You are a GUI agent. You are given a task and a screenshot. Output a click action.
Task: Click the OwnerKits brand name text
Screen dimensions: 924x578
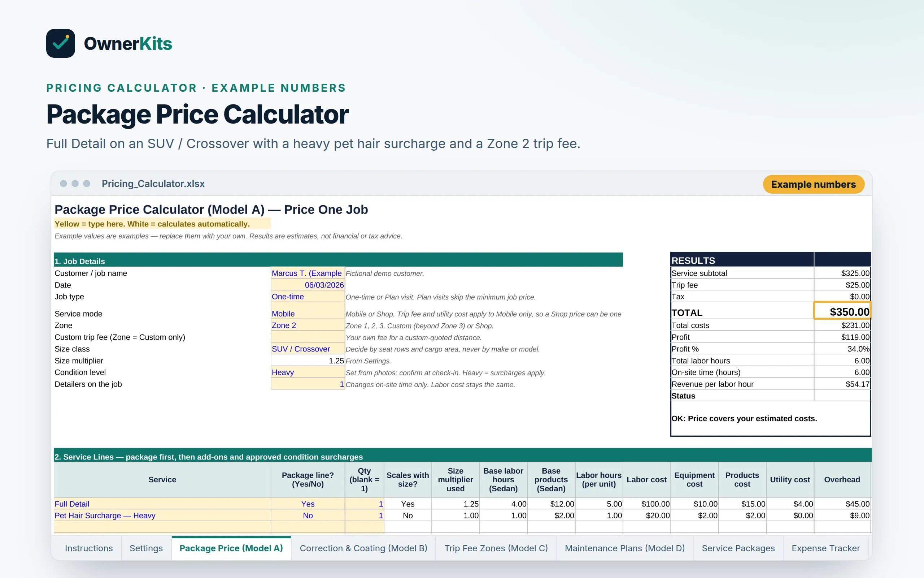128,44
